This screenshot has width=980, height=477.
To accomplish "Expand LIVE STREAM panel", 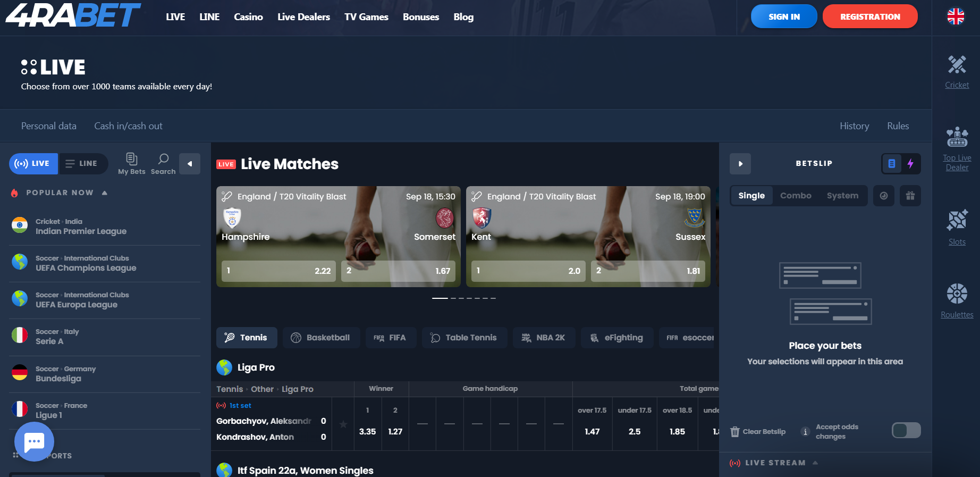I will tap(815, 463).
